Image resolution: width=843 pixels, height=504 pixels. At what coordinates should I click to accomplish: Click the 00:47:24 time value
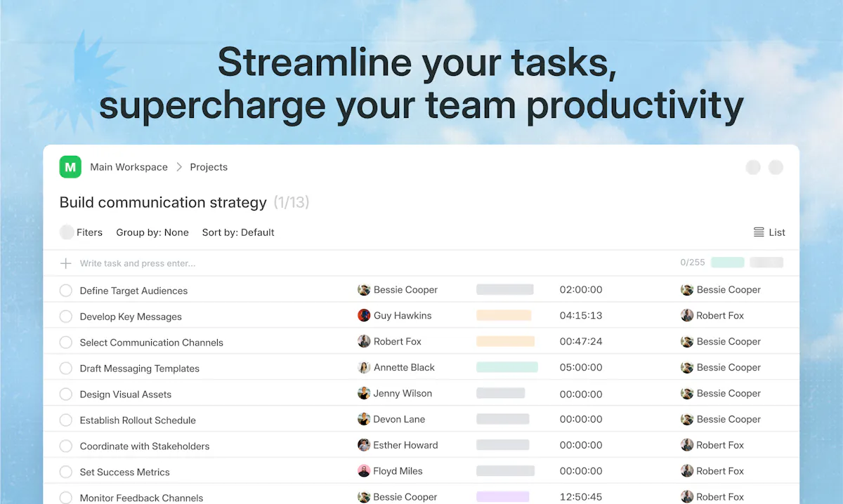click(581, 342)
